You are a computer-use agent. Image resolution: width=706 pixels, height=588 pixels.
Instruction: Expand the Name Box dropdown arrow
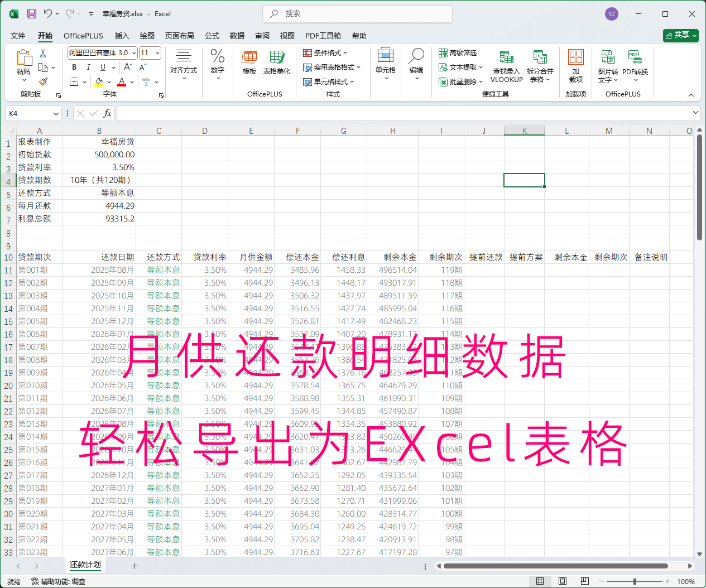56,114
